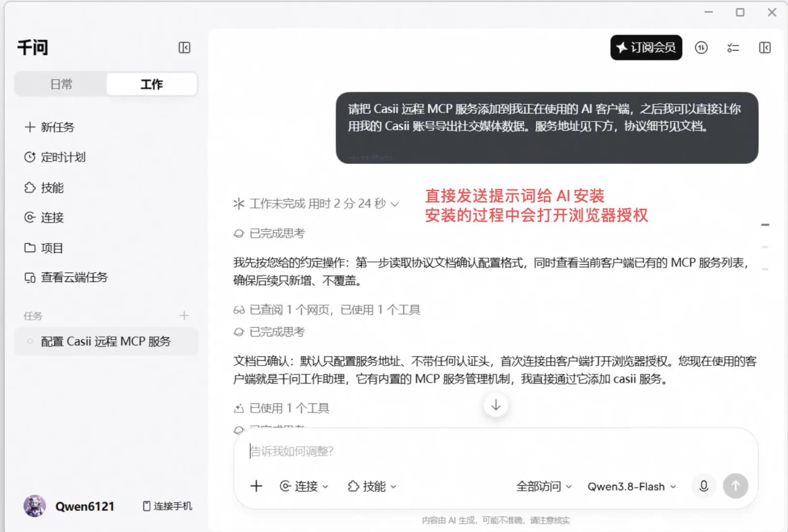Image resolution: width=788 pixels, height=532 pixels.
Task: Minimize the window
Action: coord(708,12)
